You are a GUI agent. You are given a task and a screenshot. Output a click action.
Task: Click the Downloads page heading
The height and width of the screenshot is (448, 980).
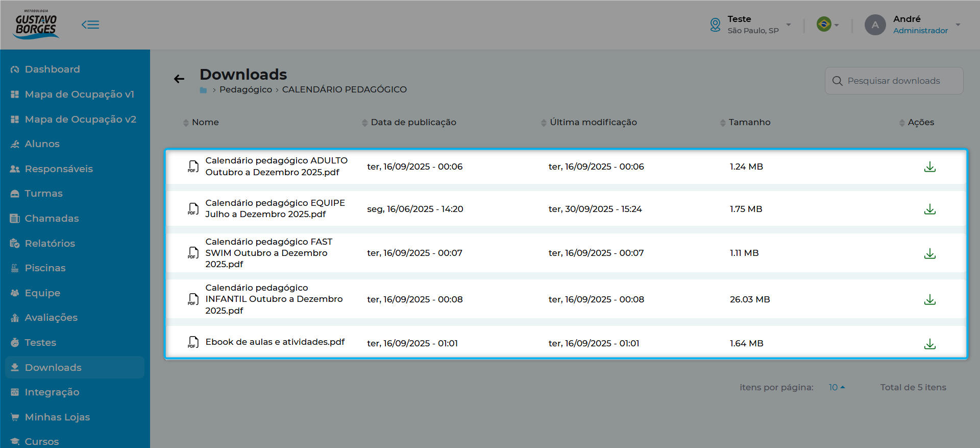[x=243, y=75]
